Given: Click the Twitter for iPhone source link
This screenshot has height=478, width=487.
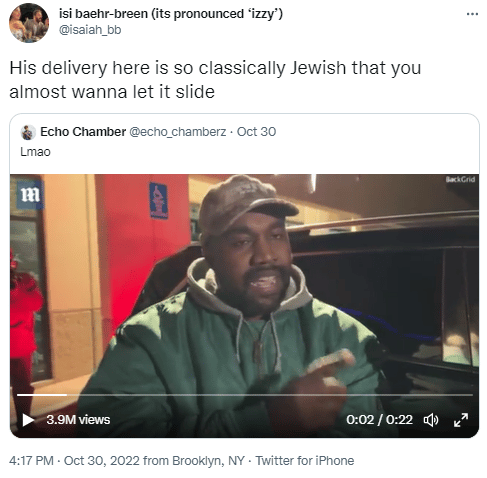Looking at the screenshot, I should coord(304,461).
